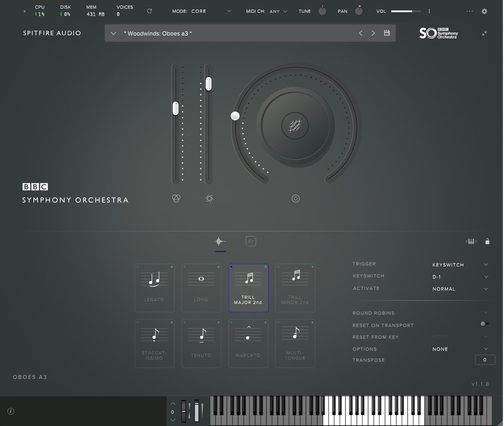
Task: Select the Legato articulation
Action: (154, 288)
